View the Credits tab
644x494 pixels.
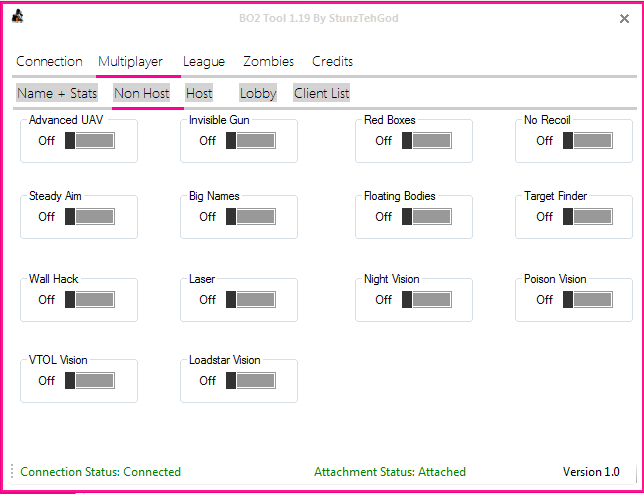point(332,62)
